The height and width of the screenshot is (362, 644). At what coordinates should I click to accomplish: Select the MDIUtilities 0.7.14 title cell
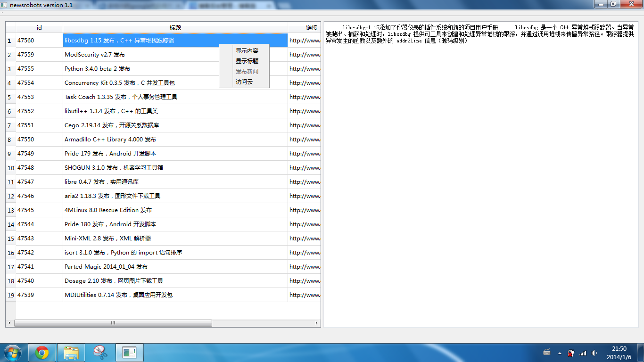(175, 295)
